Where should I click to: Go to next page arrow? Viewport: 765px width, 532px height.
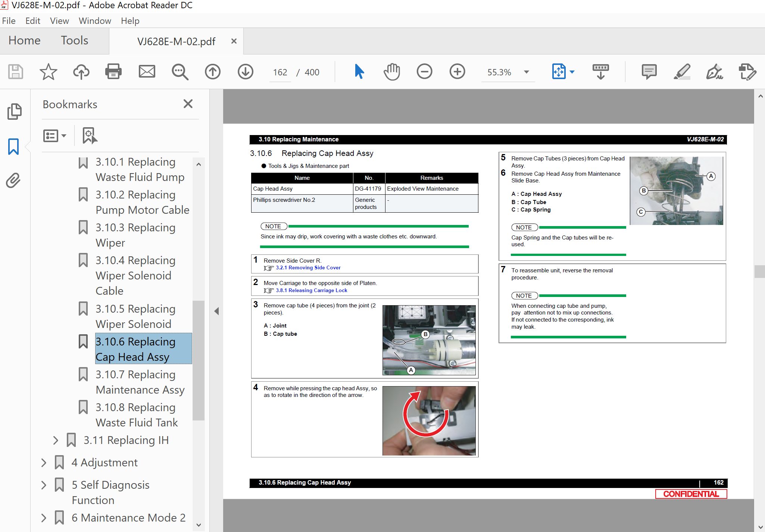246,72
